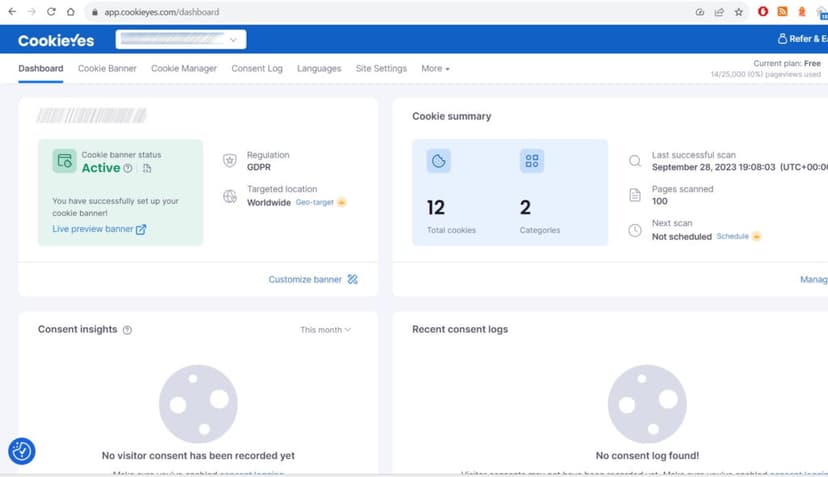828x477 pixels.
Task: Click Consent insights help icon
Action: pos(127,330)
